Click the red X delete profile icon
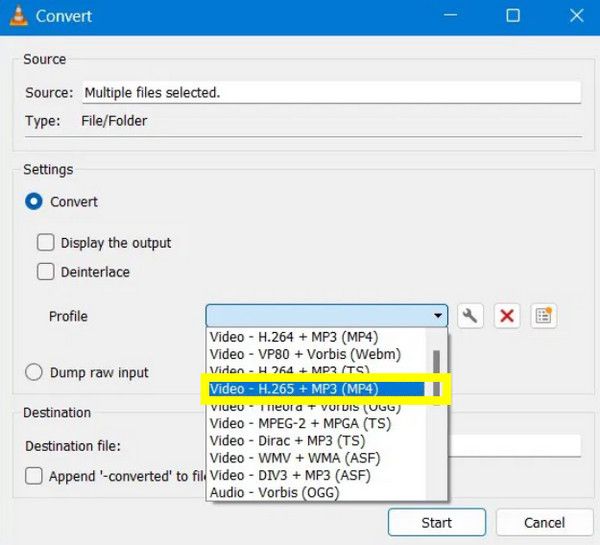The width and height of the screenshot is (600, 545). pyautogui.click(x=507, y=316)
